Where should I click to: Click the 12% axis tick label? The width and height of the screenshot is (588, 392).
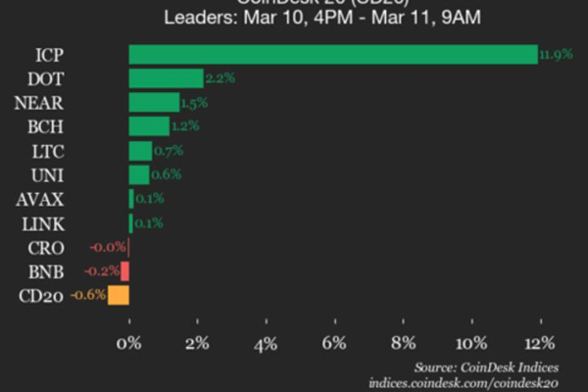[x=540, y=343]
